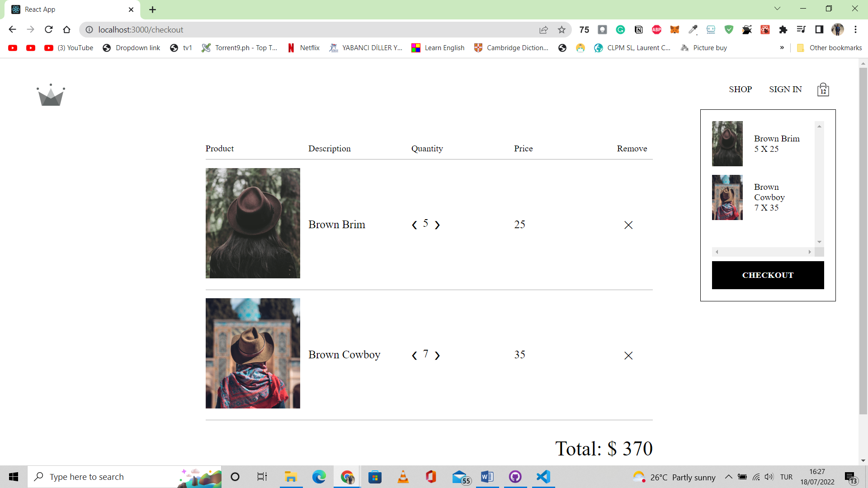
Task: Click the cart dropdown scroll right arrow
Action: pos(810,252)
